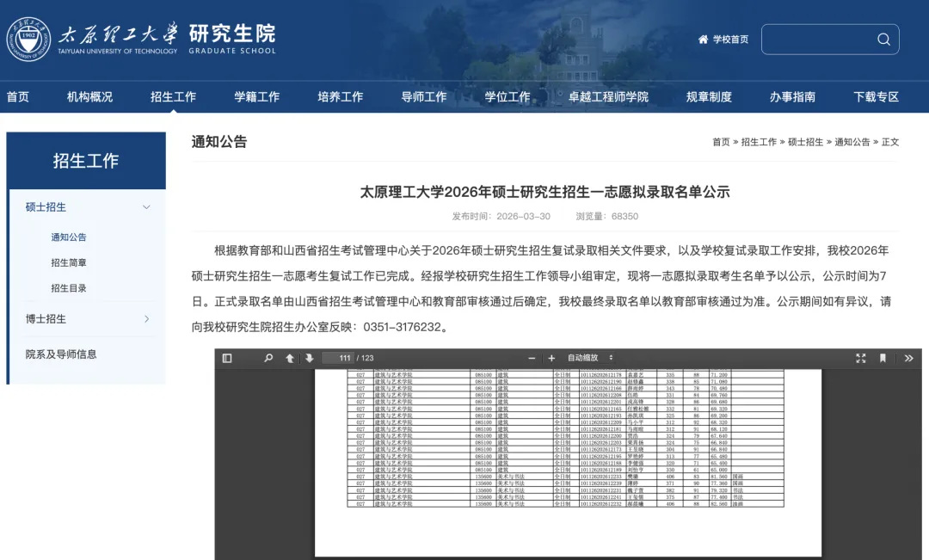Focus the header search input field
Viewport: 929px width, 560px height.
tap(830, 39)
